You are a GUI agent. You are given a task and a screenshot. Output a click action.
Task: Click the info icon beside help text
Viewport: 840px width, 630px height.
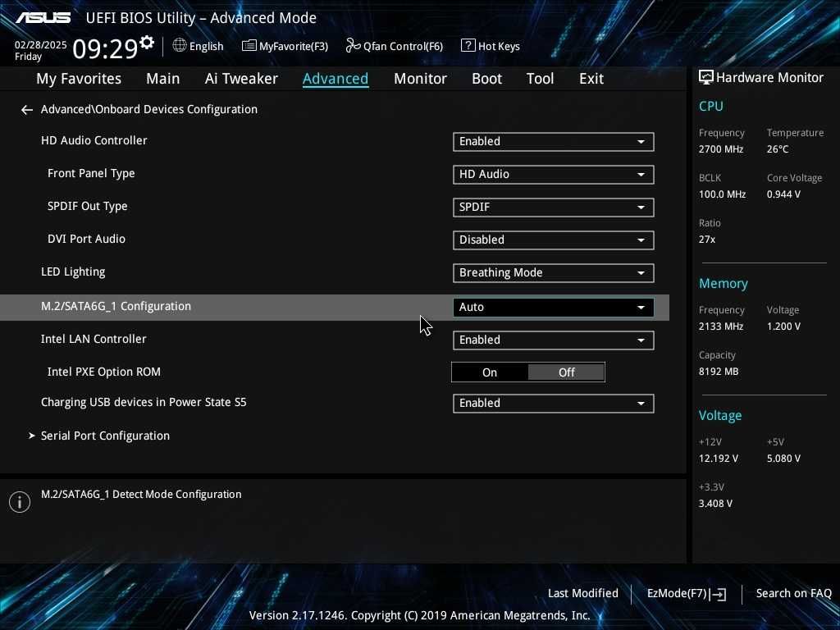pyautogui.click(x=20, y=502)
